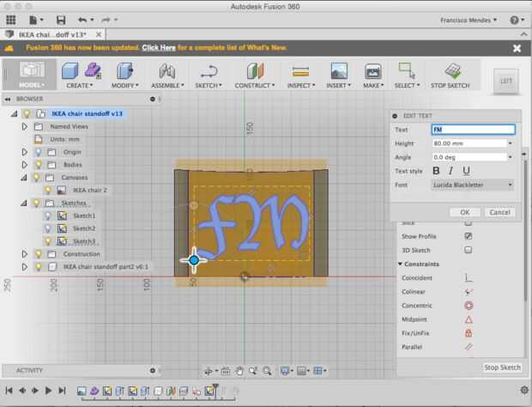Screen dimensions: 532x407
Task: Click the Fix/UnFix lock icon
Action: [x=469, y=333]
